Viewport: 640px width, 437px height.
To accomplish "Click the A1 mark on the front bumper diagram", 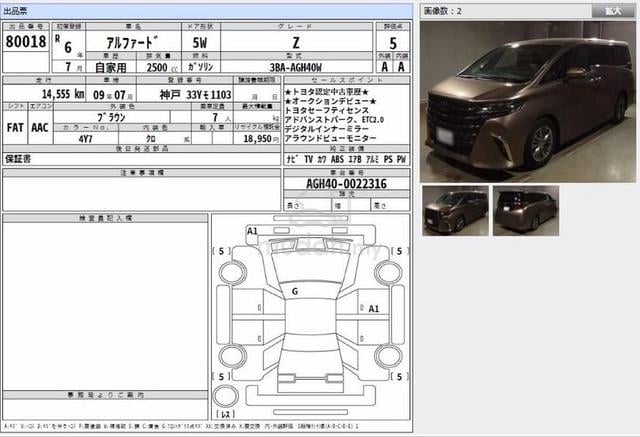I will click(252, 231).
